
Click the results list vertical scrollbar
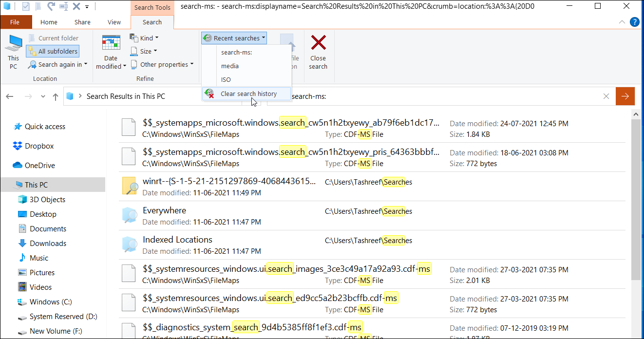coord(636,200)
